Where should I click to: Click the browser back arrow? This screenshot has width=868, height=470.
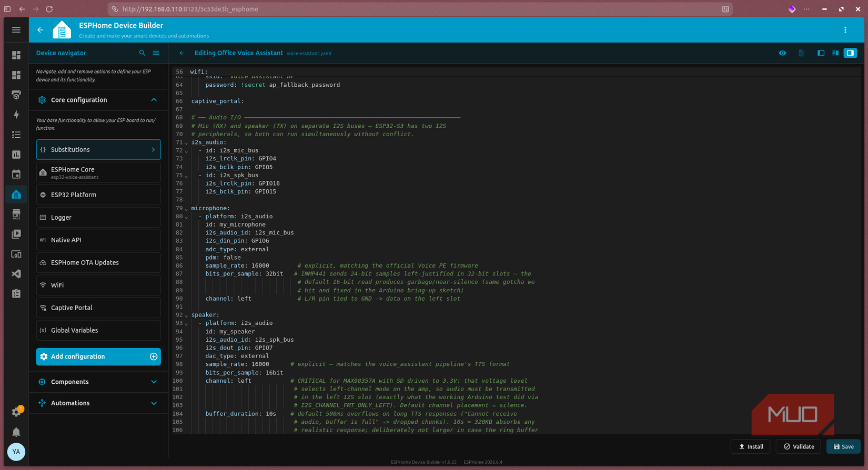pyautogui.click(x=22, y=9)
